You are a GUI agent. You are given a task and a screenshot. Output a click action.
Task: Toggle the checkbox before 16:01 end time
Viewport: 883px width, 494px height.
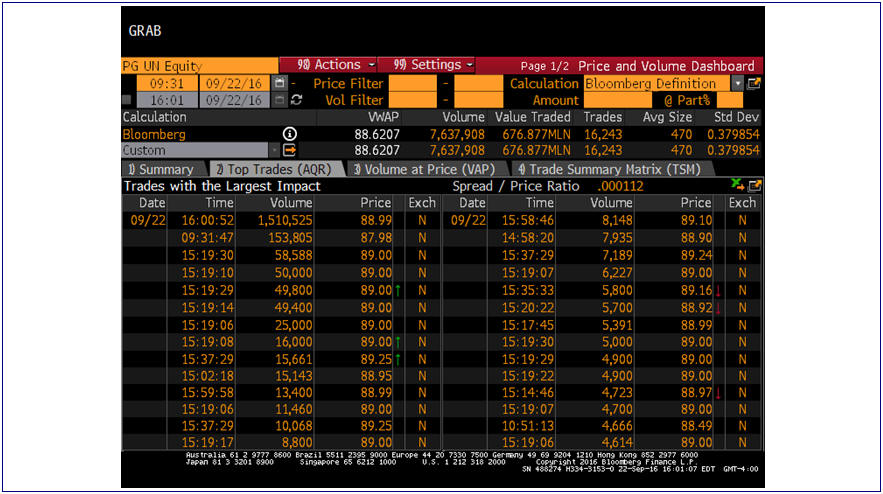click(x=126, y=100)
